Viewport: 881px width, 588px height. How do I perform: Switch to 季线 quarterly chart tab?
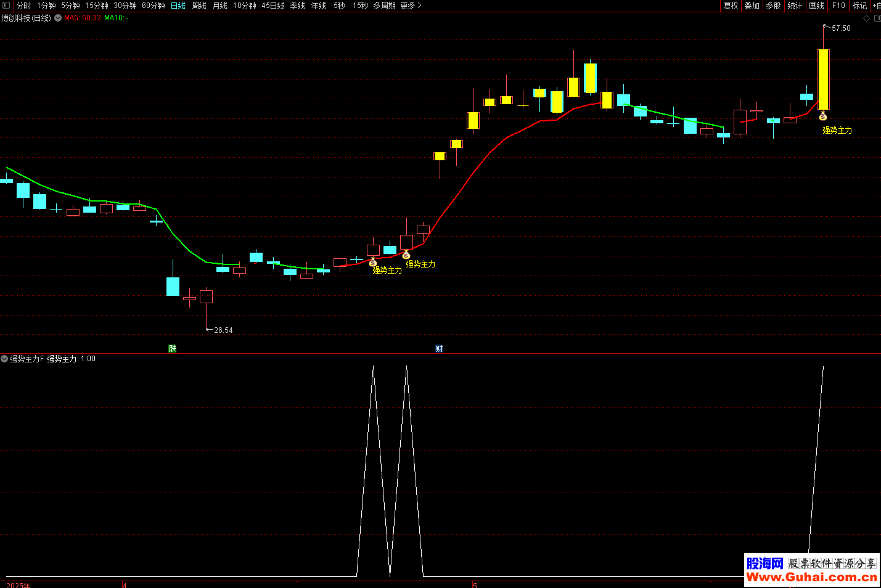pos(298,6)
